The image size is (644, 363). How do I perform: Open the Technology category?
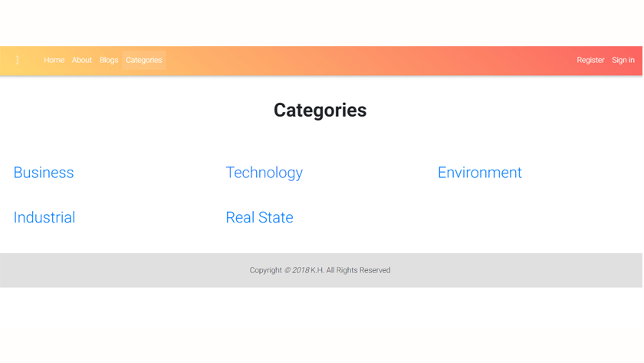tap(264, 173)
